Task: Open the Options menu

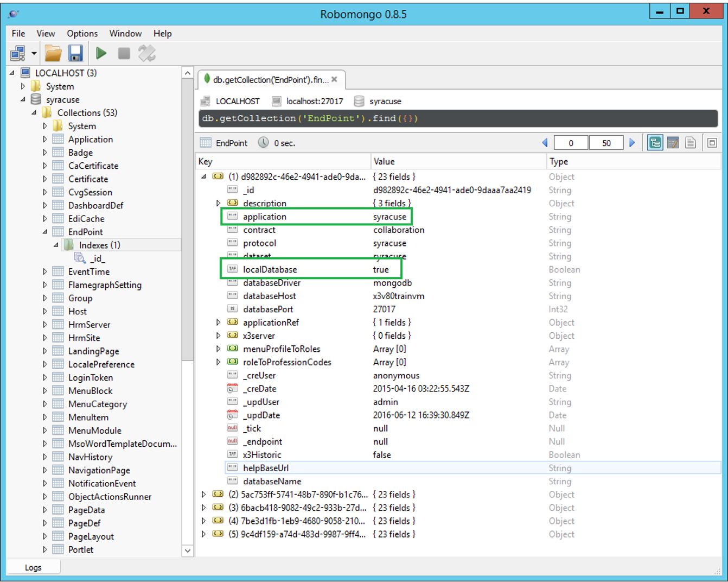Action: coord(82,33)
